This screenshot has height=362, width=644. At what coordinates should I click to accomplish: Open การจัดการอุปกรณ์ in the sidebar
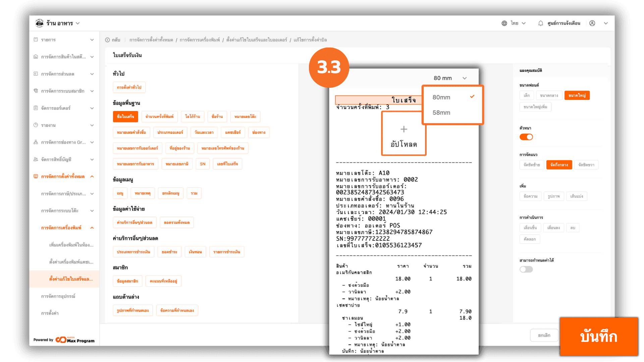tap(58, 296)
